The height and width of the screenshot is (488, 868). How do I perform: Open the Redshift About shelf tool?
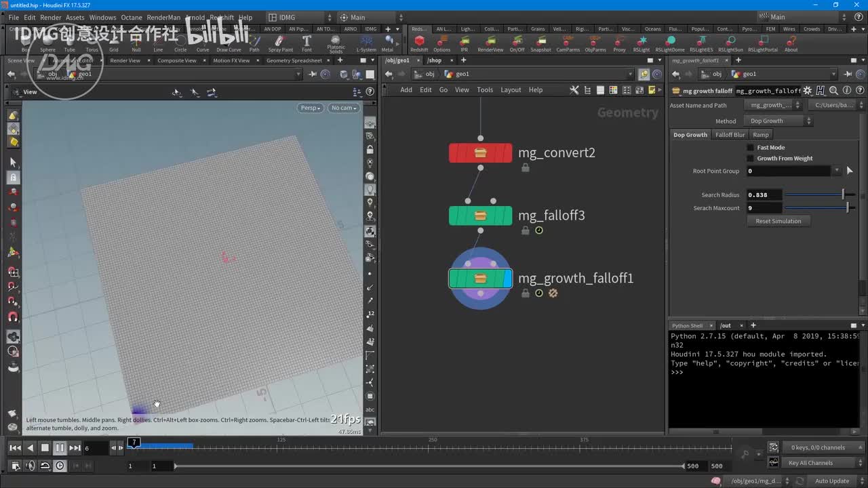[x=791, y=43]
